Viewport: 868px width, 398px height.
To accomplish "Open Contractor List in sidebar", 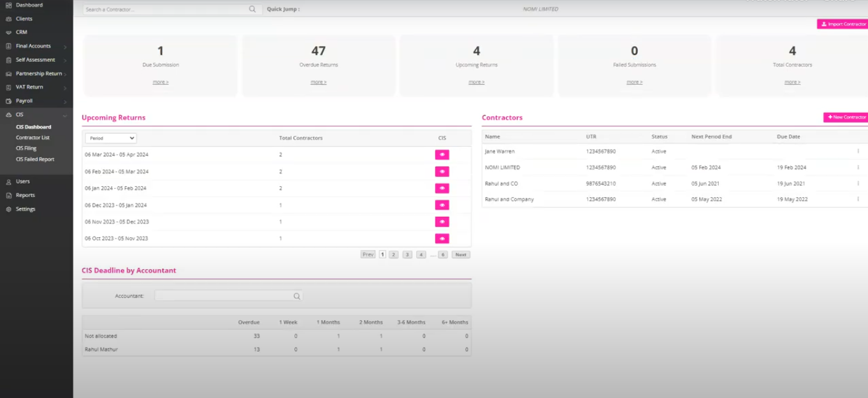I will [33, 138].
